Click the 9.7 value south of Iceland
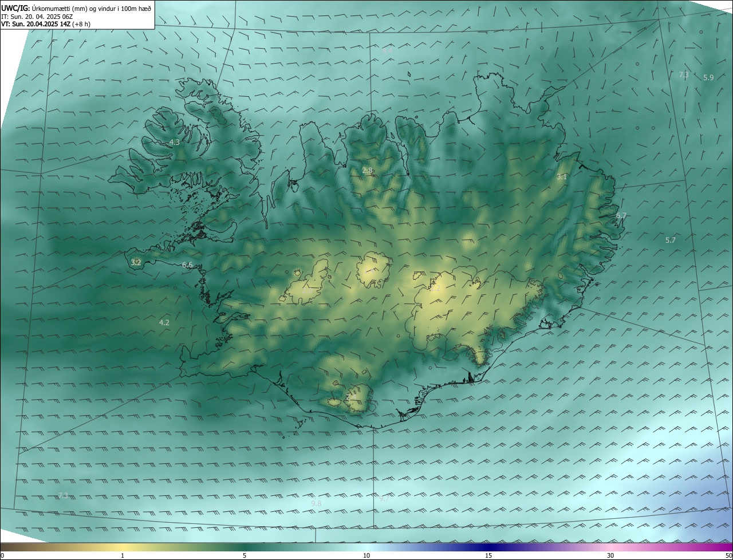This screenshot has width=733, height=560. pyautogui.click(x=384, y=498)
